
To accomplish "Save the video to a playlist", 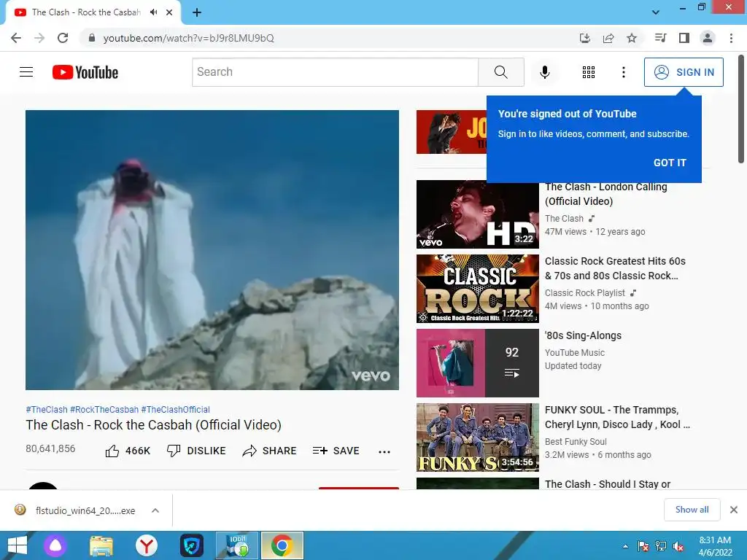I will (x=336, y=451).
